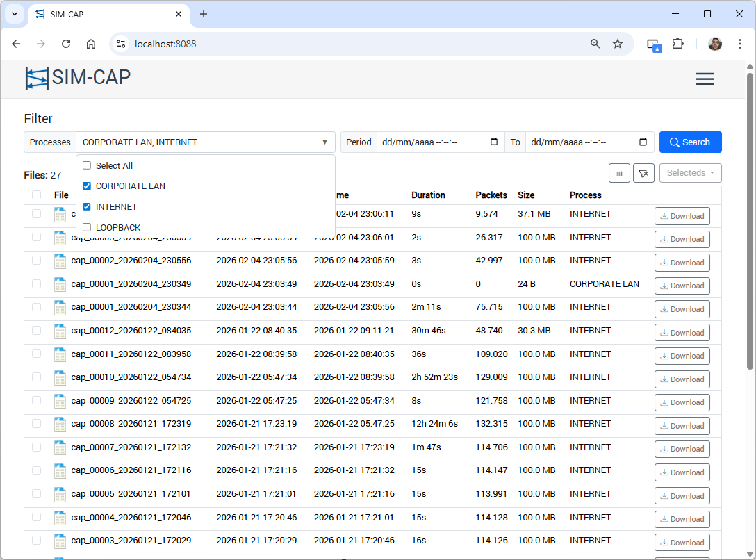Open the Selecteds dropdown

690,173
